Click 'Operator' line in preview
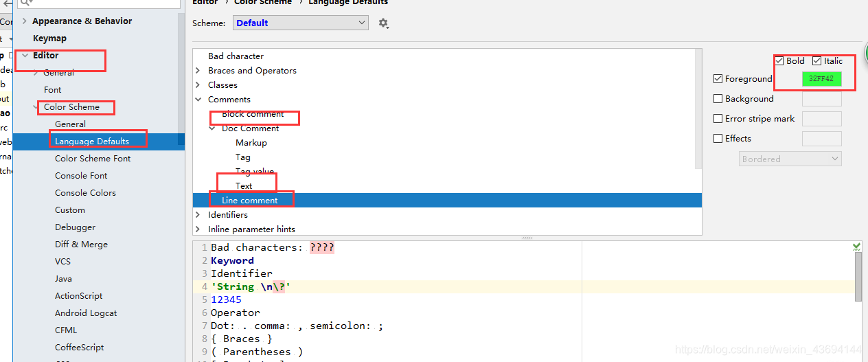868x362 pixels. tap(236, 313)
